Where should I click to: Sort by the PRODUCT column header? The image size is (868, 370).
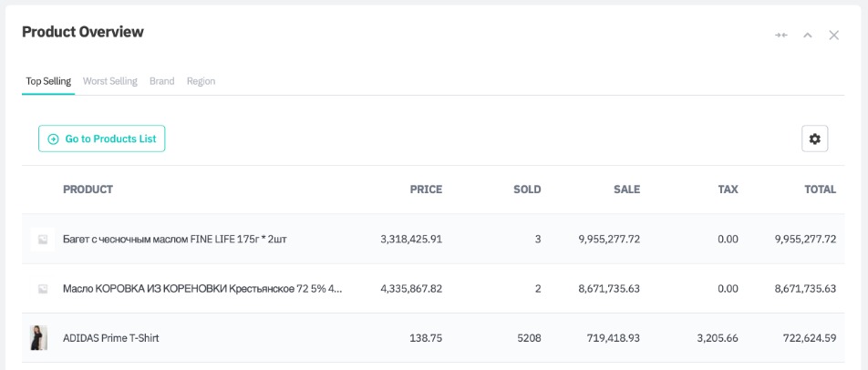click(88, 190)
